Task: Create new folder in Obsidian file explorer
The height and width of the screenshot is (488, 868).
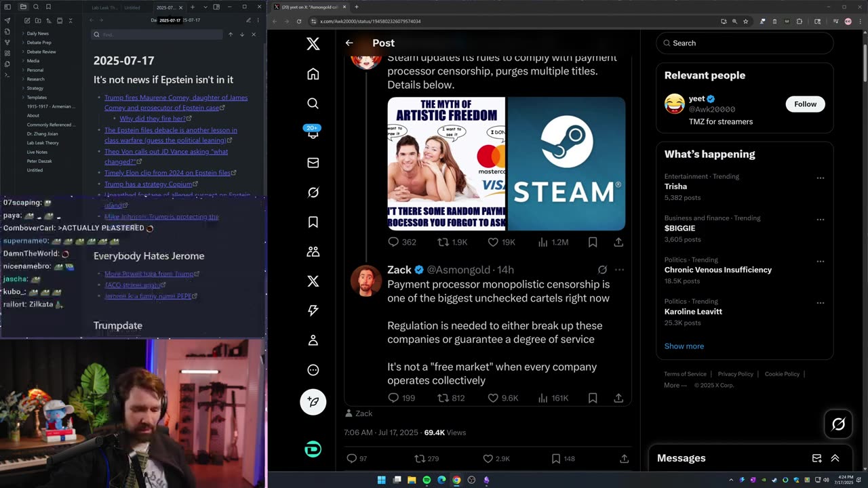Action: click(37, 21)
